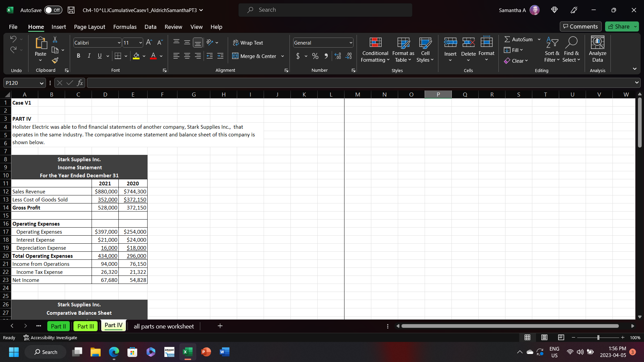Switch to the Part III sheet tab
644x362 pixels.
pyautogui.click(x=86, y=326)
